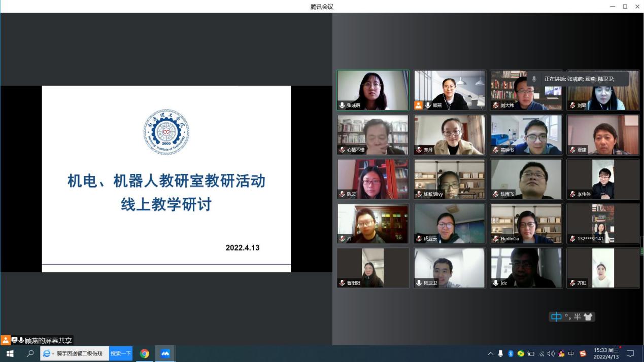Image resolution: width=644 pixels, height=362 pixels.
Task: Select 夏建's video tile
Action: pos(603,134)
